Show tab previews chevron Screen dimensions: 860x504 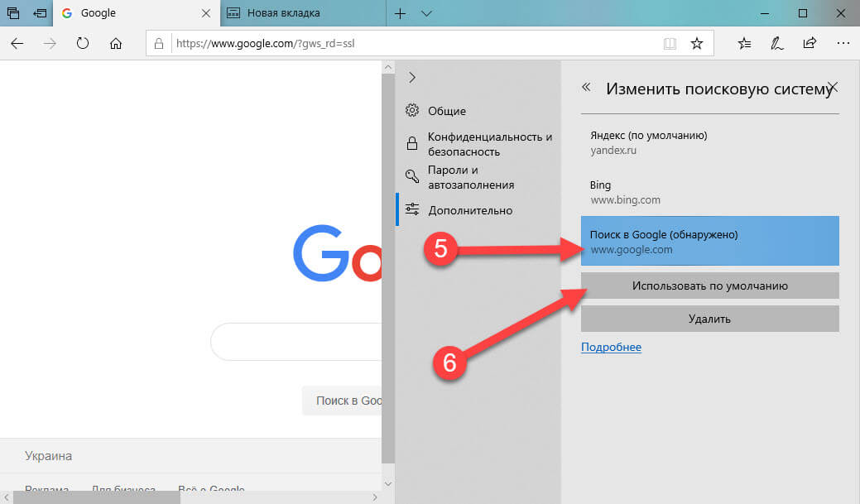(x=427, y=13)
